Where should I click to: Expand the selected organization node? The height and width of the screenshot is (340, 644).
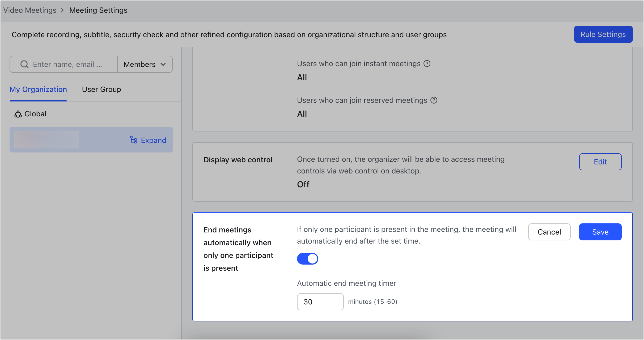[148, 140]
